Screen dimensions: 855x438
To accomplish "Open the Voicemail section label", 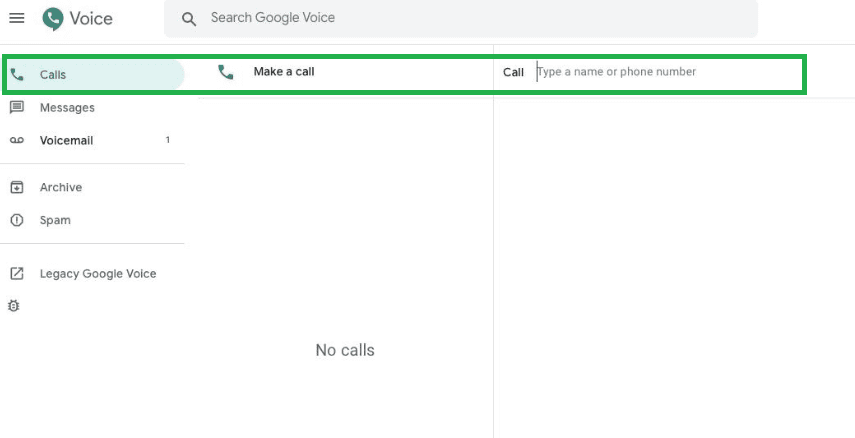I will pyautogui.click(x=66, y=141).
